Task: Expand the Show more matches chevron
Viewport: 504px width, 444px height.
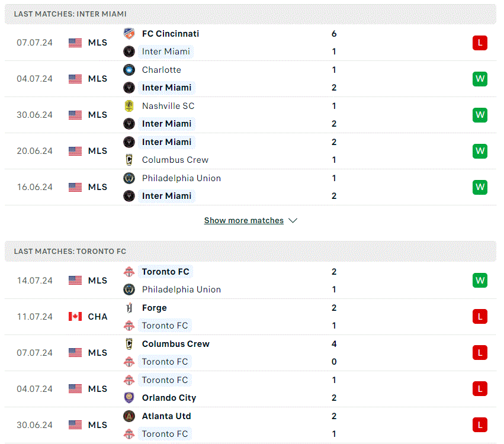Action: click(x=293, y=220)
